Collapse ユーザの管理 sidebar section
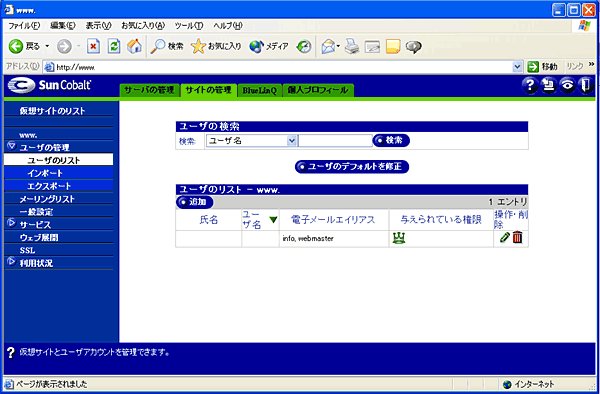The height and width of the screenshot is (394, 600). click(x=11, y=146)
